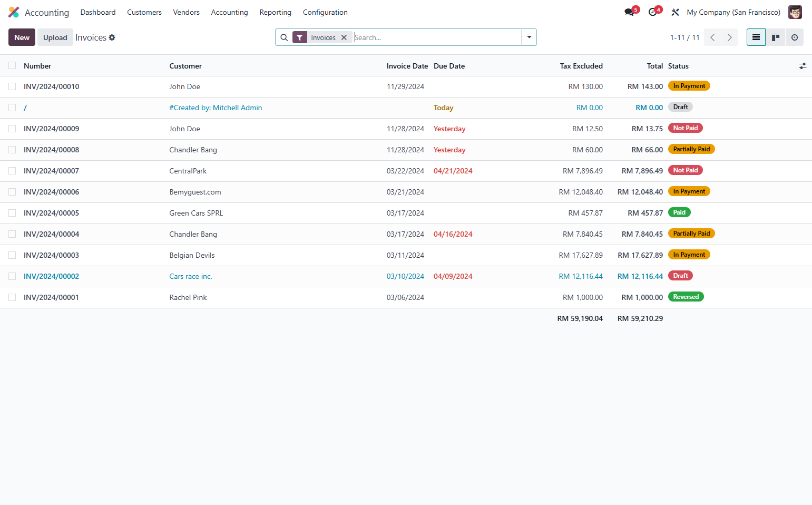Click the Belgian Devils customer cell
This screenshot has height=505, width=812.
pyautogui.click(x=192, y=255)
